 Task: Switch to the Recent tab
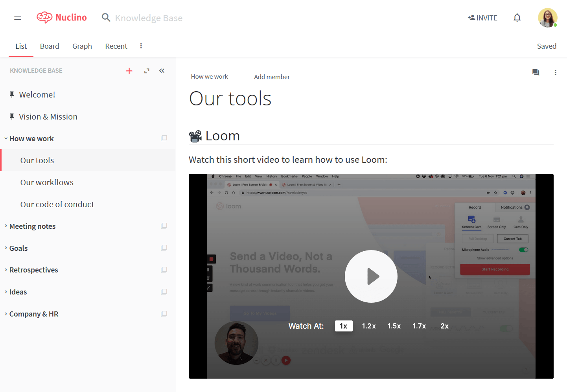pos(116,46)
